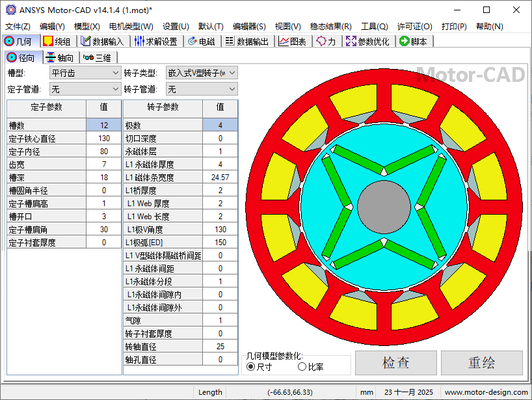Click the 径向 radial view icon

pyautogui.click(x=12, y=57)
